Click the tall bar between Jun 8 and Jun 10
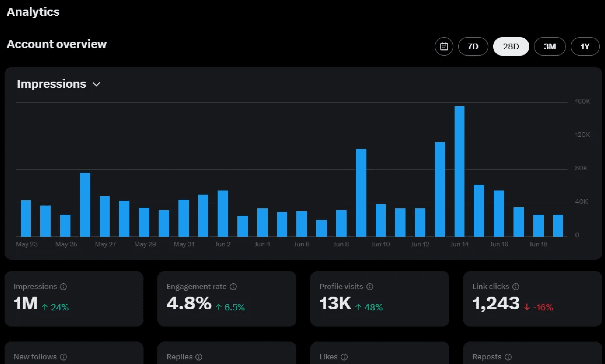 [x=361, y=193]
